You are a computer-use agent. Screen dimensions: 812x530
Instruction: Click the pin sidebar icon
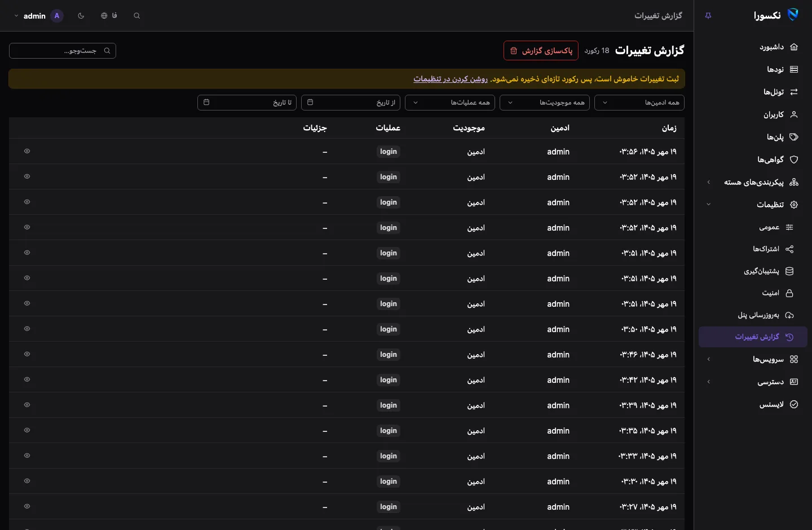708,16
